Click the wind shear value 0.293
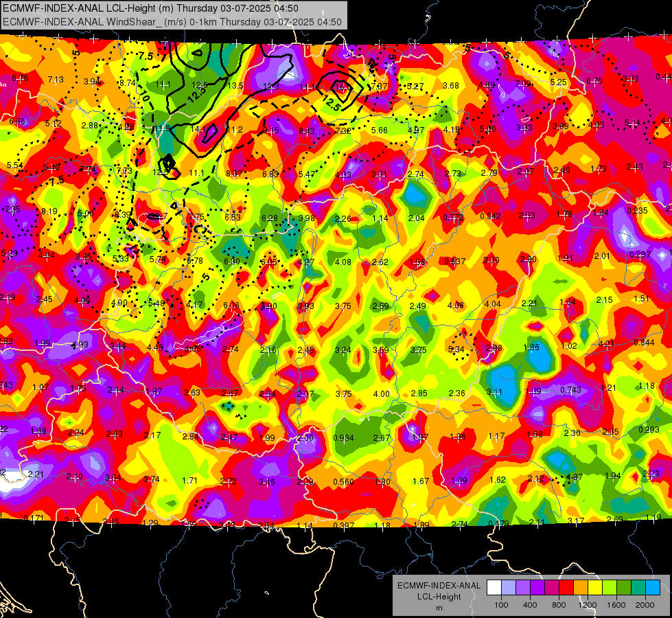The width and height of the screenshot is (672, 618). 649,430
